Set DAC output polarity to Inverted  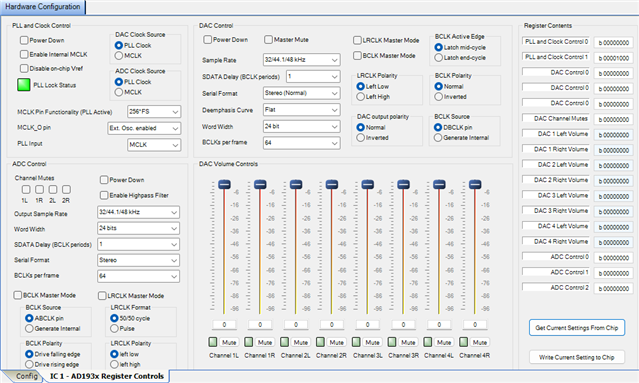(x=360, y=138)
